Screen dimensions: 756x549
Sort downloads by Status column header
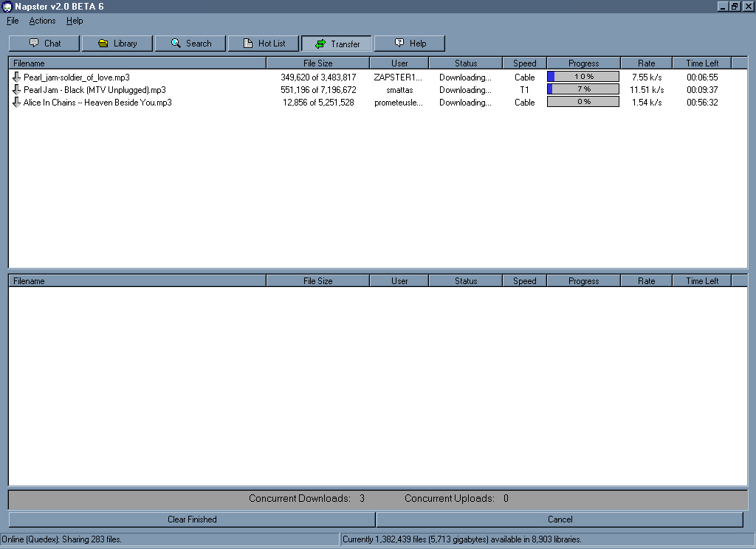pyautogui.click(x=466, y=63)
